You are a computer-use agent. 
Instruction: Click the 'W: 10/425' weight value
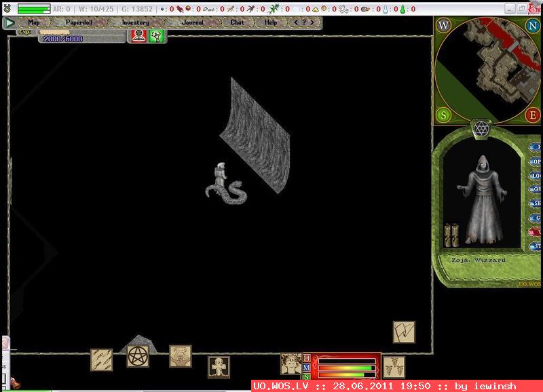[x=96, y=9]
